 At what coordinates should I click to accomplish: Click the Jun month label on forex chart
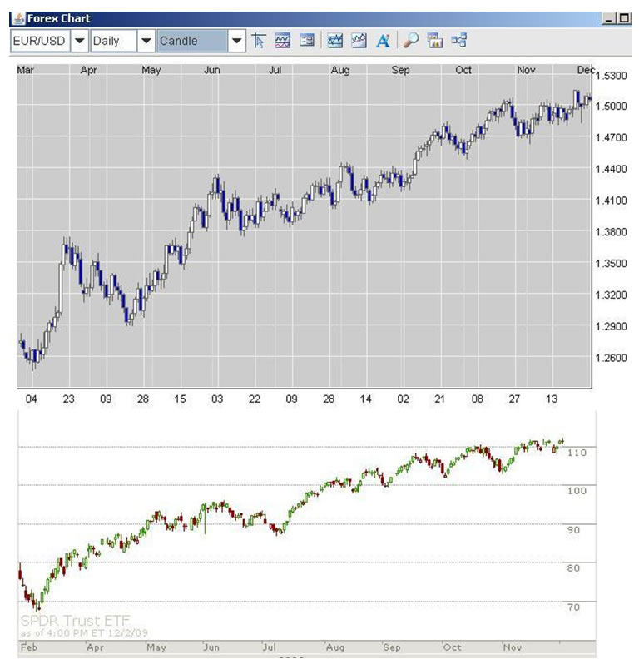(212, 70)
